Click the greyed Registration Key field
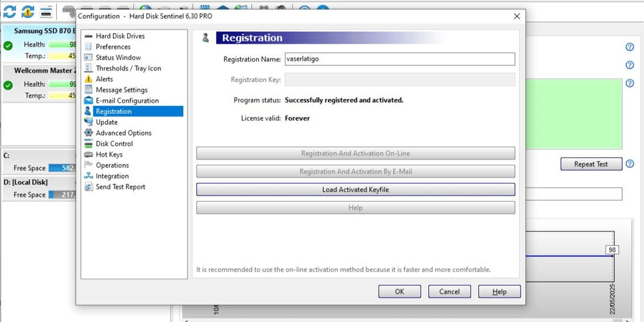Image resolution: width=644 pixels, height=322 pixels. pyautogui.click(x=400, y=80)
